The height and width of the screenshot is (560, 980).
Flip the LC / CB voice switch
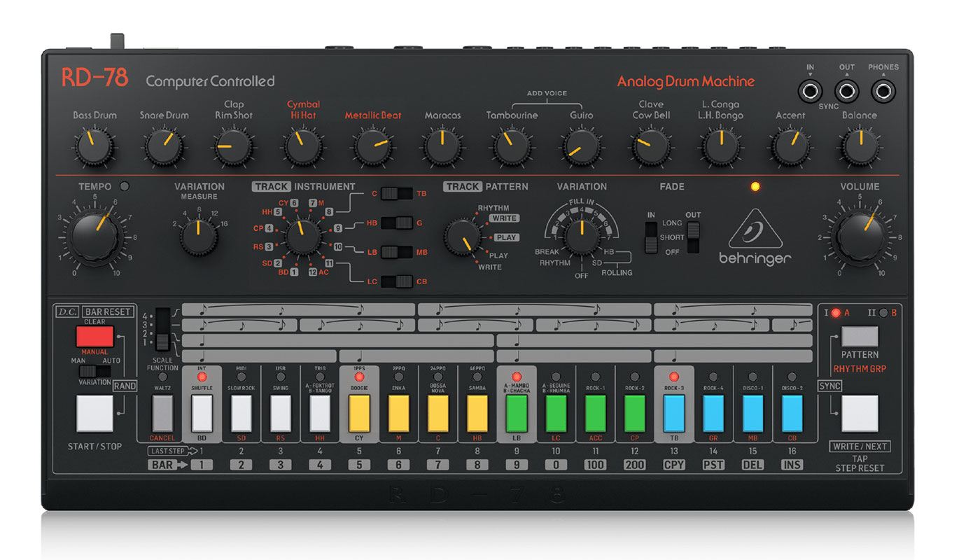pos(396,281)
